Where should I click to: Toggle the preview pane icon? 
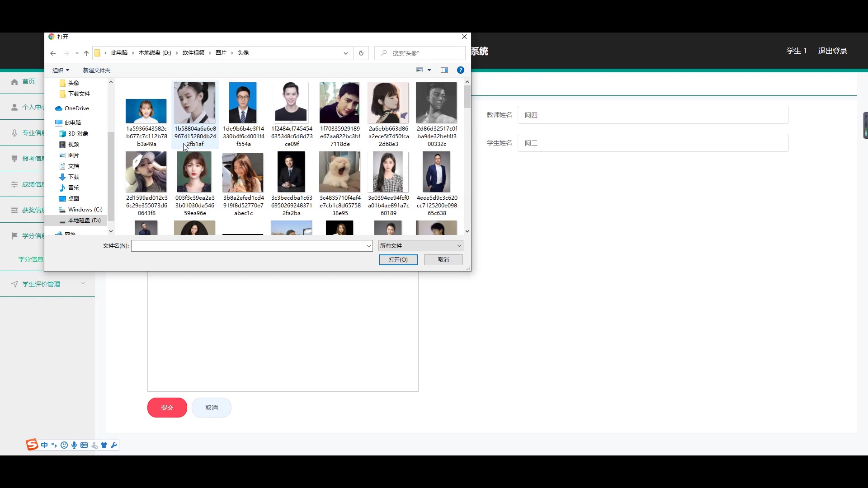pos(444,70)
